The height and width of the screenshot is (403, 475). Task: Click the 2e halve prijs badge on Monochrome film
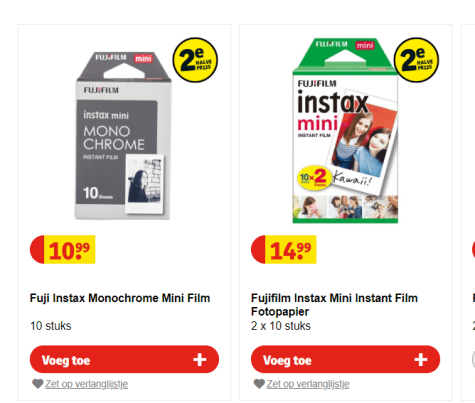(x=195, y=60)
